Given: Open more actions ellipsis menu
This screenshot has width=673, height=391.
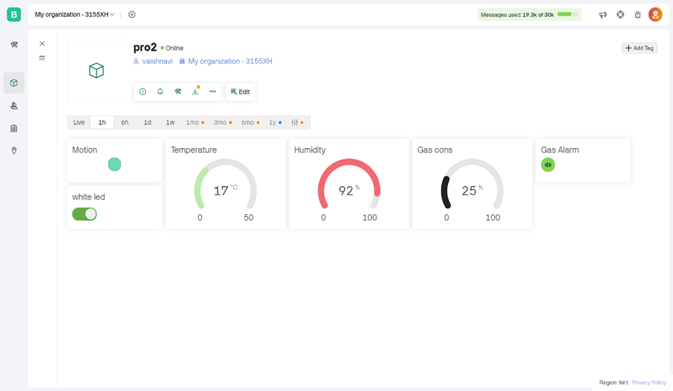Looking at the screenshot, I should tap(212, 91).
